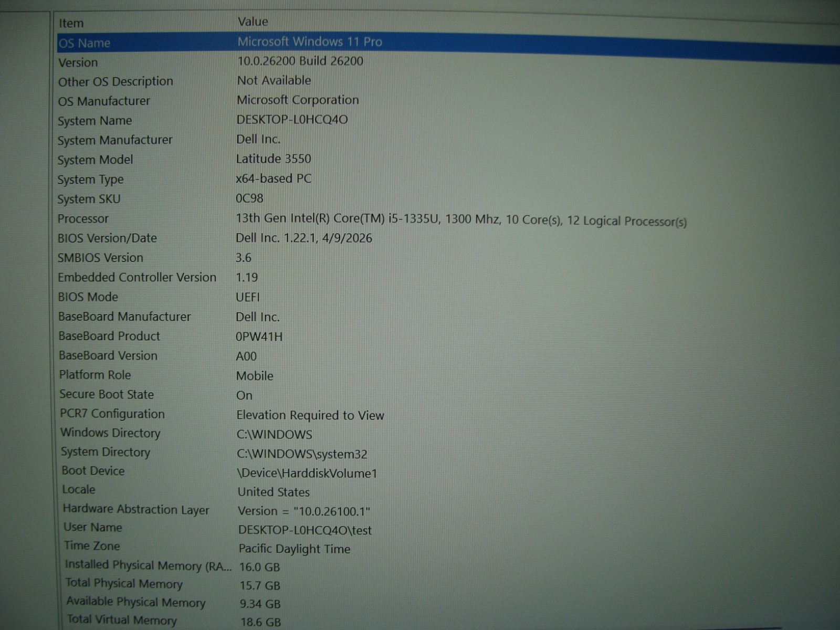840x630 pixels.
Task: Select the Secure Boot State row
Action: pyautogui.click(x=107, y=394)
